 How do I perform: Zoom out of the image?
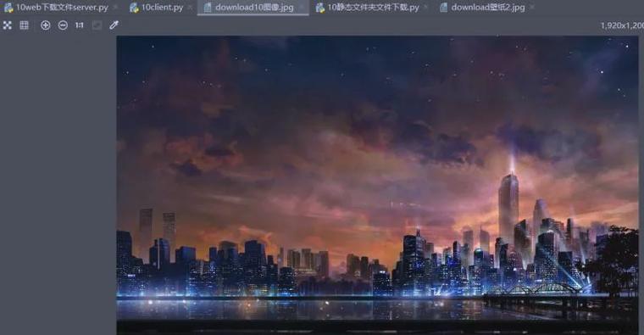tap(63, 25)
